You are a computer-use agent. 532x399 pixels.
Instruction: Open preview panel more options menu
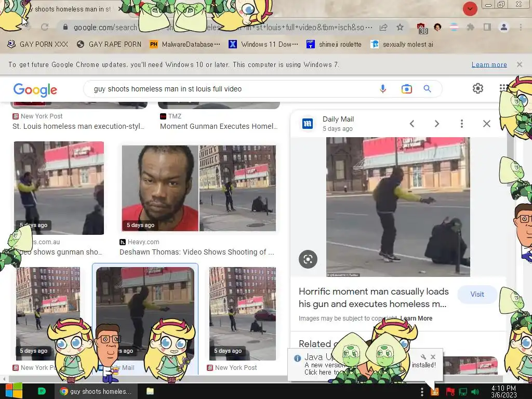tap(462, 124)
